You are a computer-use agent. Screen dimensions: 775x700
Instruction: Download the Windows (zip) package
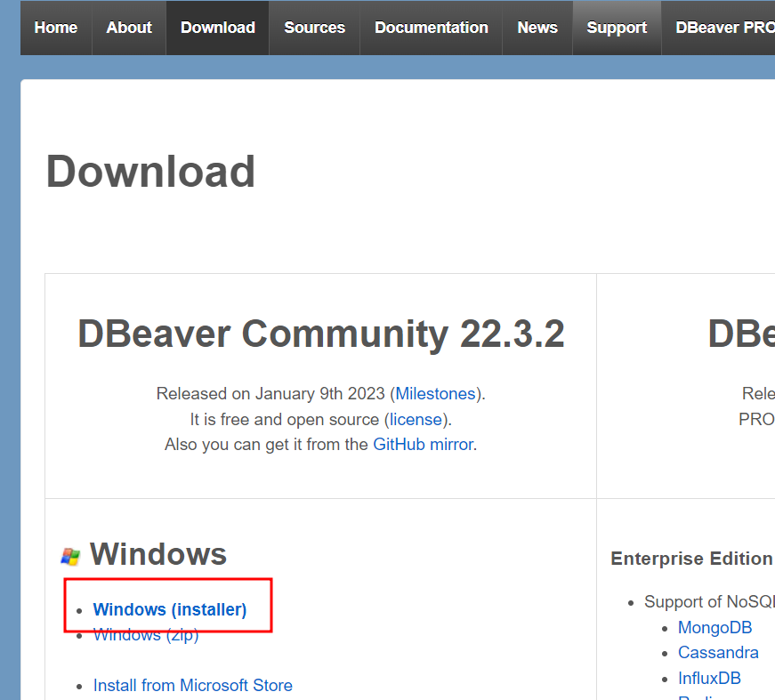point(146,635)
